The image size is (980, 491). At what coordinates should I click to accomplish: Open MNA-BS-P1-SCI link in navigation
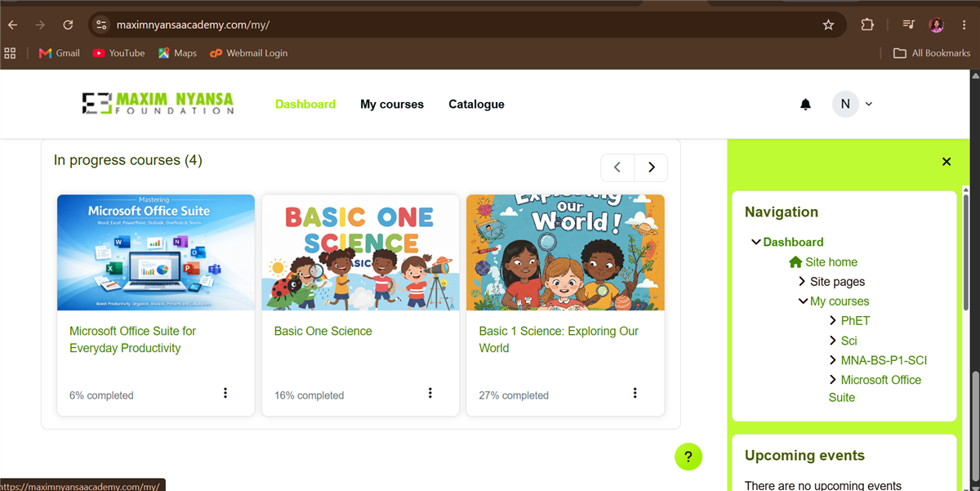884,360
